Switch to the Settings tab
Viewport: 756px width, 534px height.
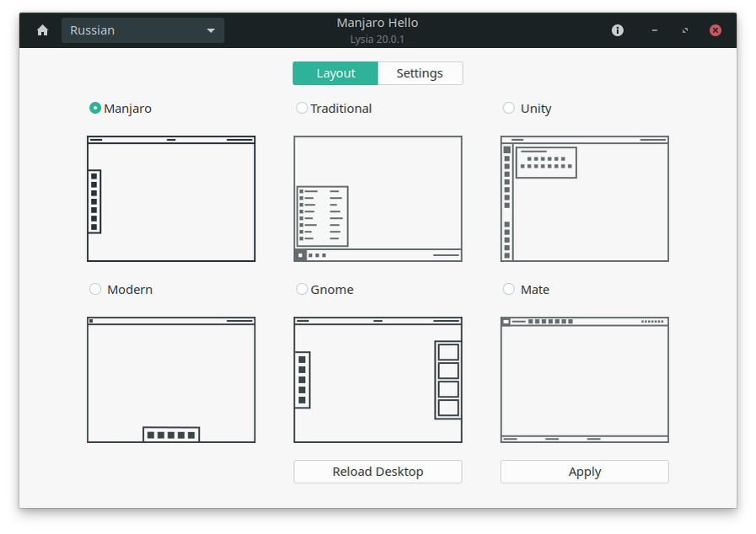click(420, 73)
